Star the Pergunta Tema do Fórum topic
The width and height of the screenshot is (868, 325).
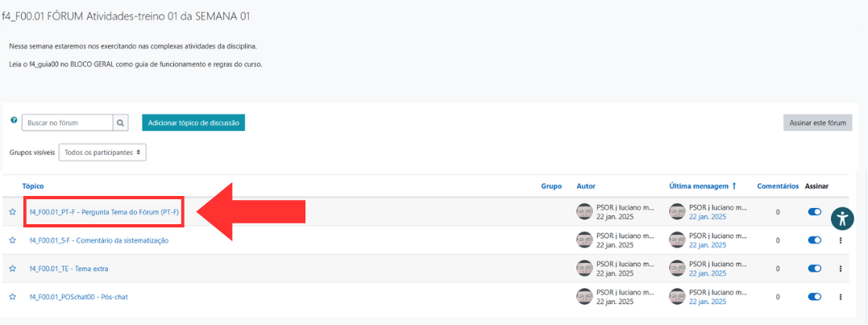point(13,212)
